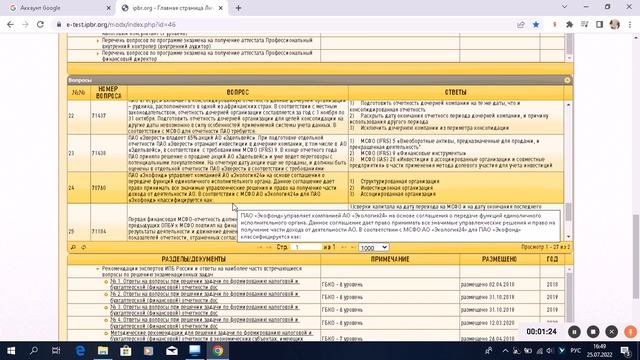Click the ГОД column header

tap(552, 259)
